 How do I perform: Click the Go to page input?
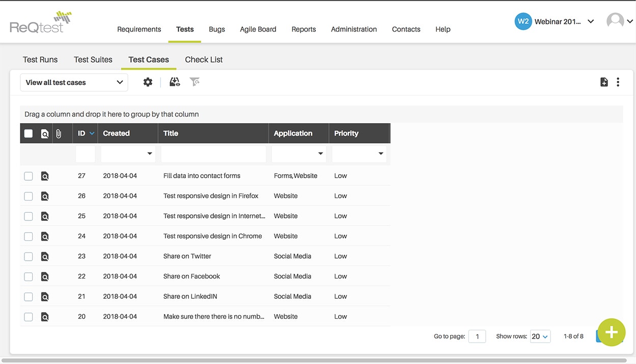(477, 336)
